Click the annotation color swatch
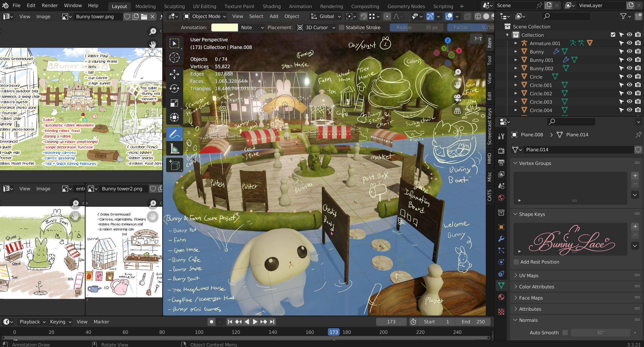 click(x=224, y=27)
